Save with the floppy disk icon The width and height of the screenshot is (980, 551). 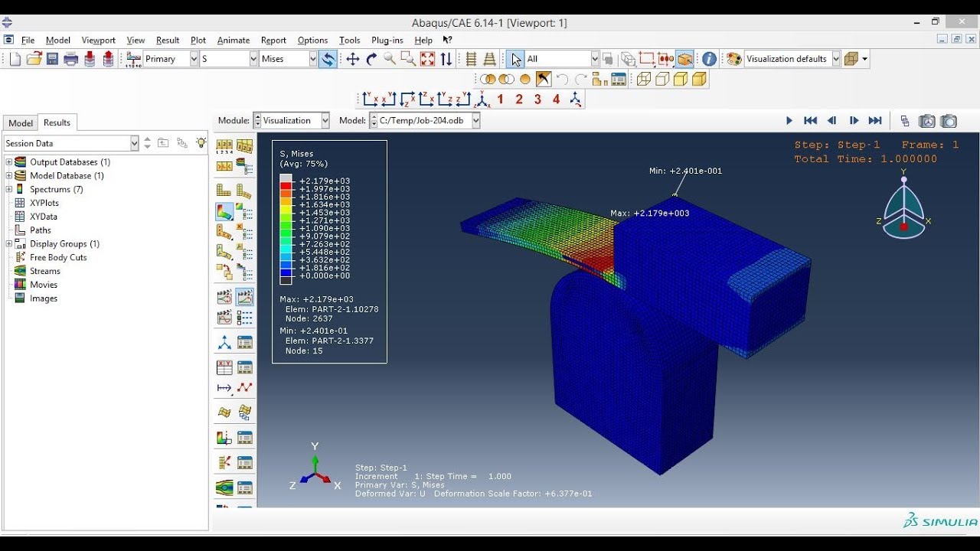[x=53, y=59]
